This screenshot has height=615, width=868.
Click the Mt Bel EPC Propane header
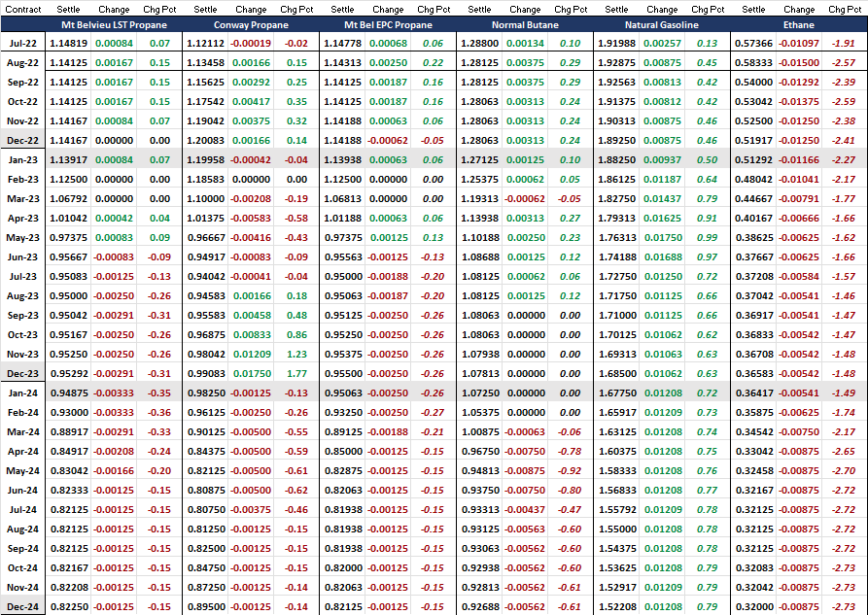(x=388, y=25)
